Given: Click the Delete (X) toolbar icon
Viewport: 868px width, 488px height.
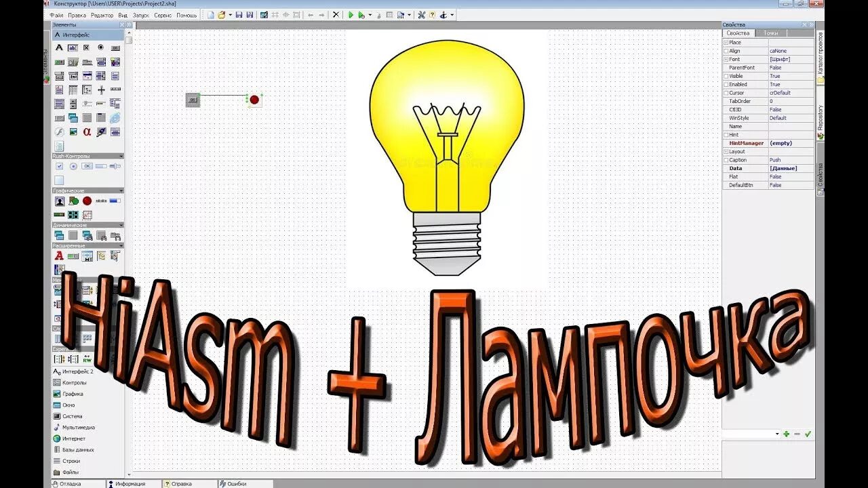Looking at the screenshot, I should point(336,15).
